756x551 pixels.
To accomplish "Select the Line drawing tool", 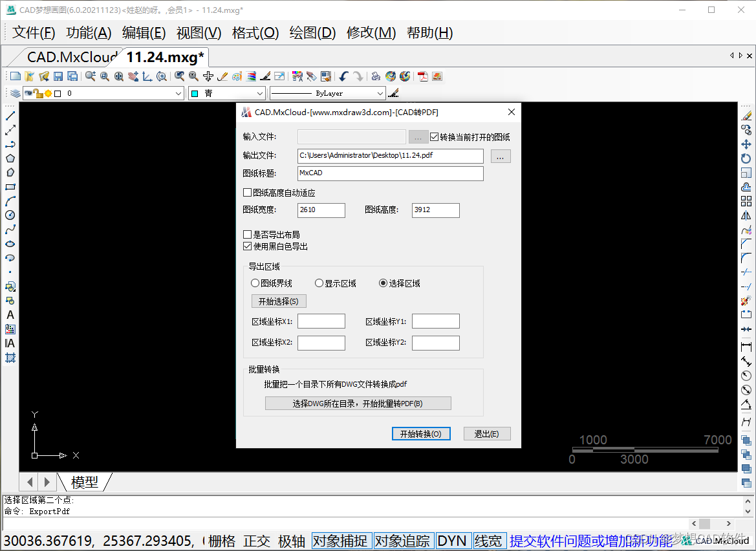I will 11,116.
